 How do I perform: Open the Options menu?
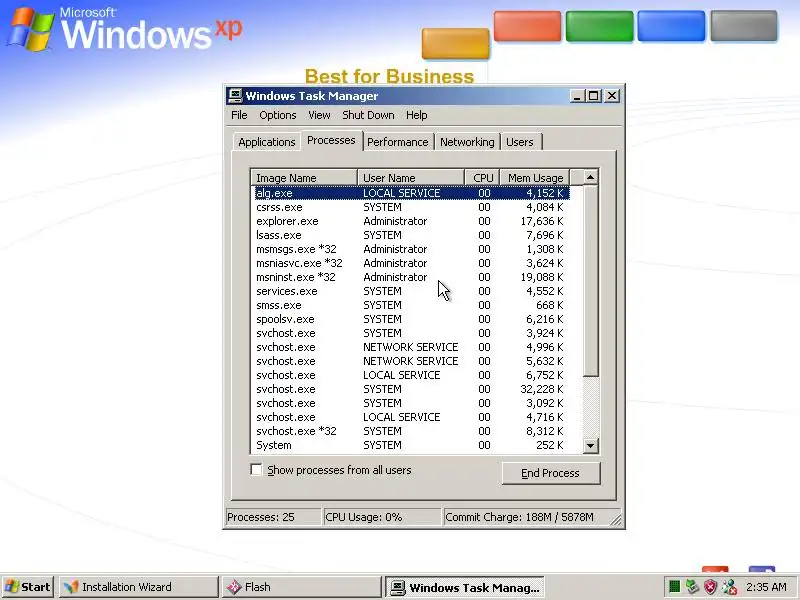click(278, 115)
